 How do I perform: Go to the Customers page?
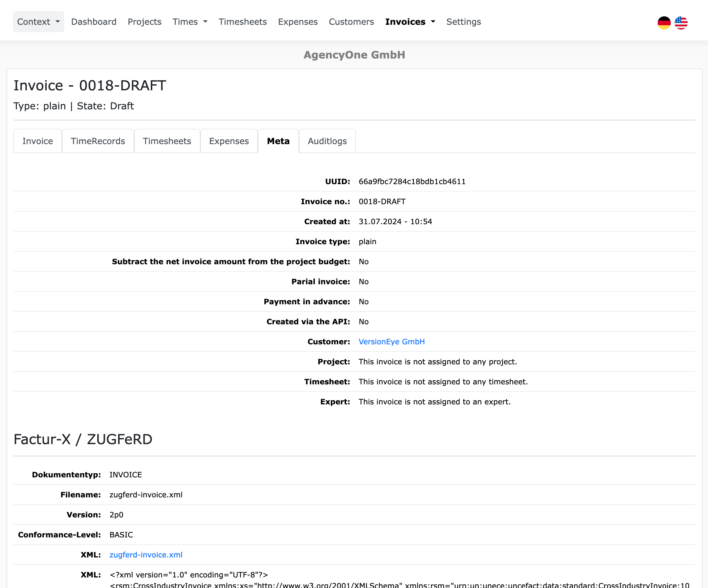pyautogui.click(x=351, y=21)
